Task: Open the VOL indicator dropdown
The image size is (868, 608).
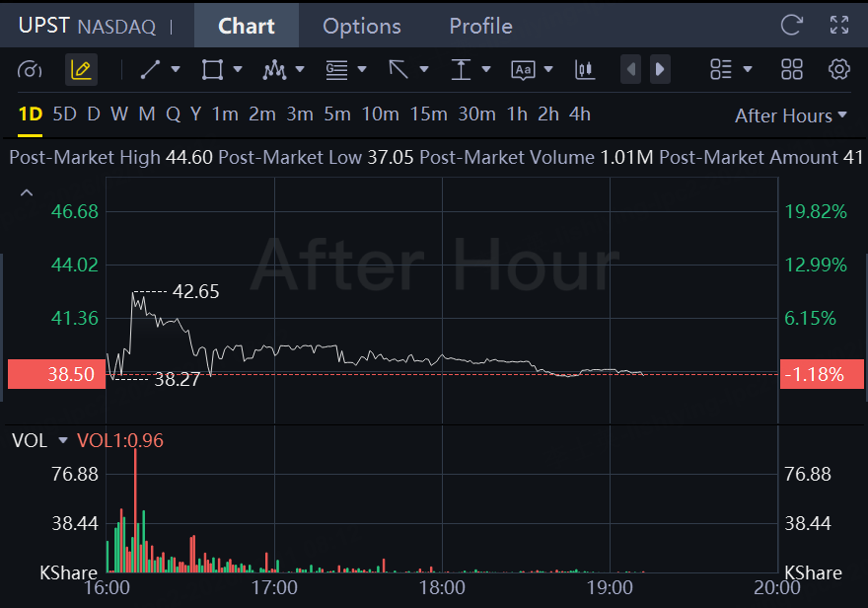Action: [x=62, y=440]
